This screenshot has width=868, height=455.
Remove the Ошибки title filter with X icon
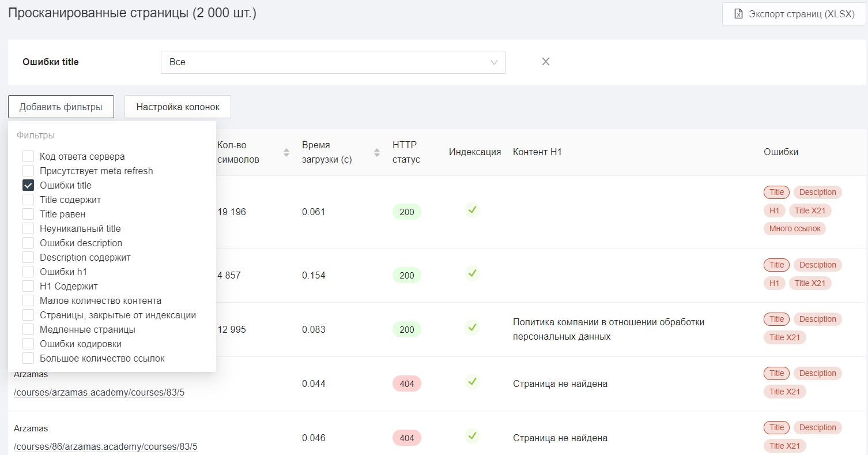[x=546, y=62]
